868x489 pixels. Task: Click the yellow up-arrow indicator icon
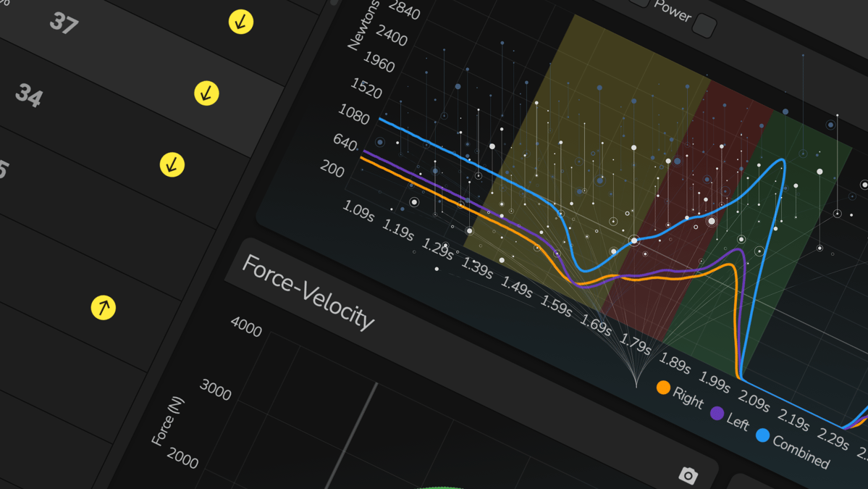[x=104, y=307]
